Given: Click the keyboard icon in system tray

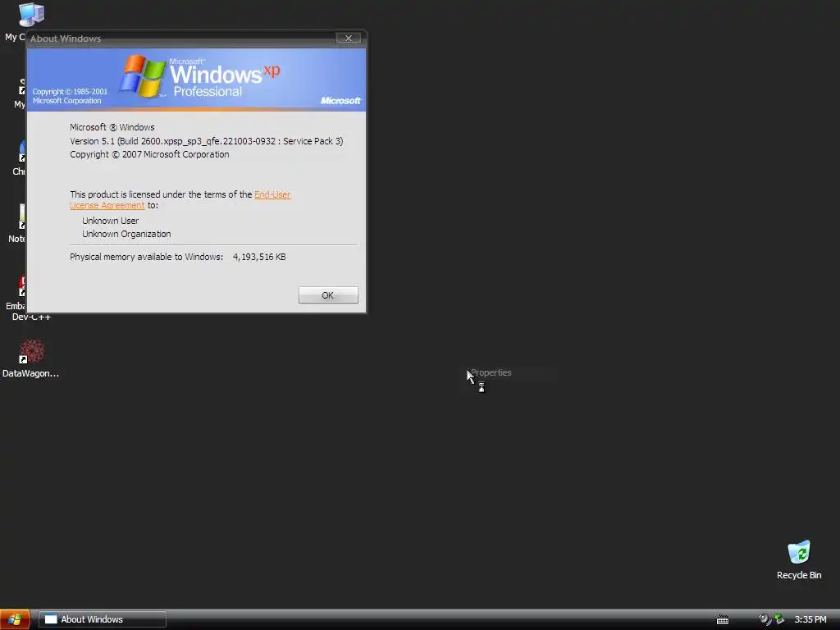Looking at the screenshot, I should pyautogui.click(x=723, y=620).
